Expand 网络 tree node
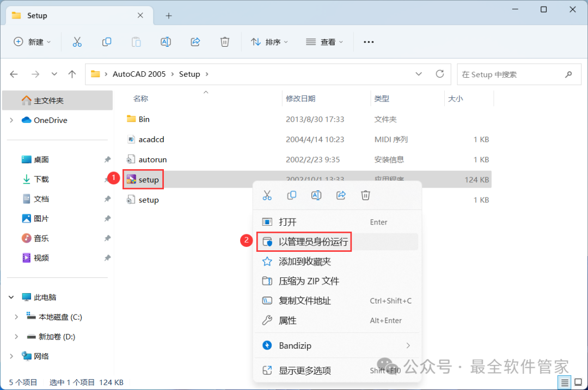The height and width of the screenshot is (390, 588). tap(11, 356)
